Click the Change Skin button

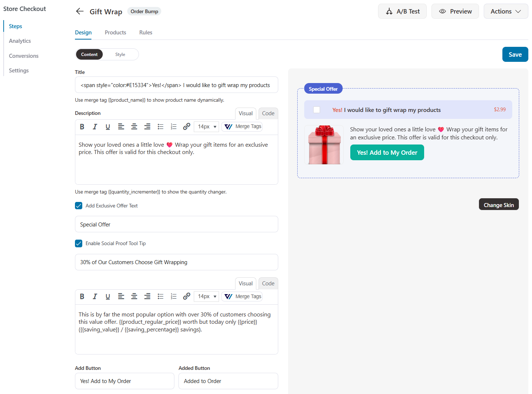click(x=499, y=204)
